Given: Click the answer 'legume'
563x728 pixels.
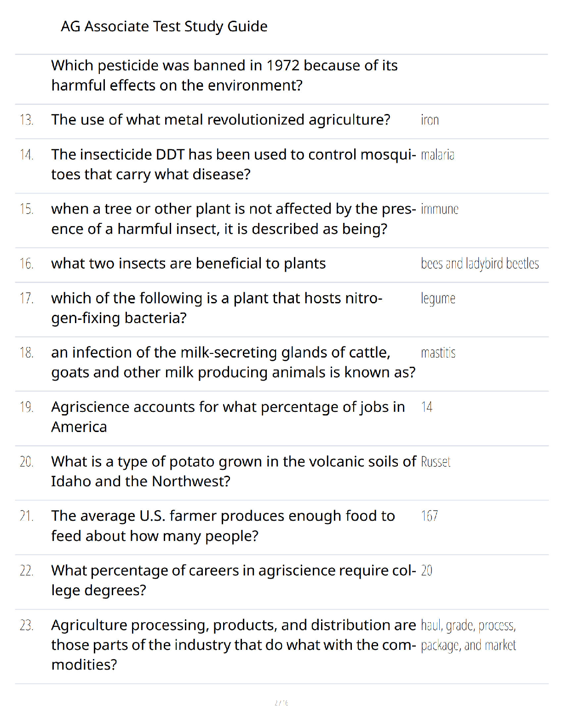Looking at the screenshot, I should pyautogui.click(x=438, y=299).
